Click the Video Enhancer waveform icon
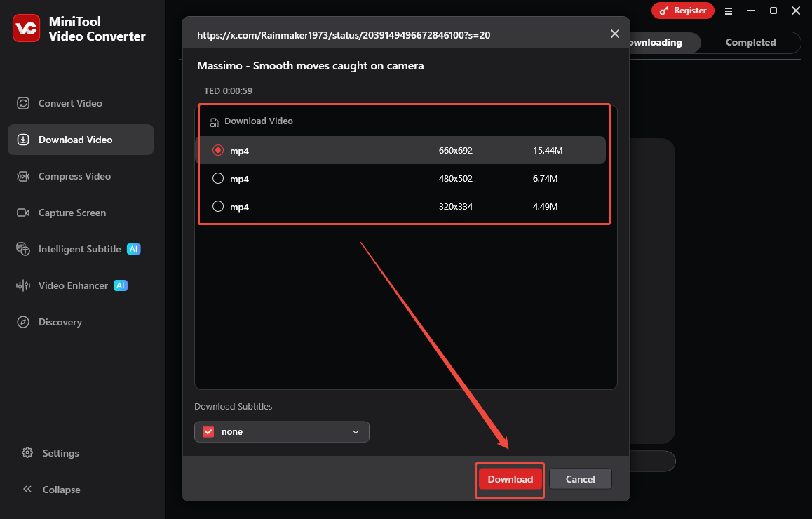The height and width of the screenshot is (519, 812). pos(23,285)
